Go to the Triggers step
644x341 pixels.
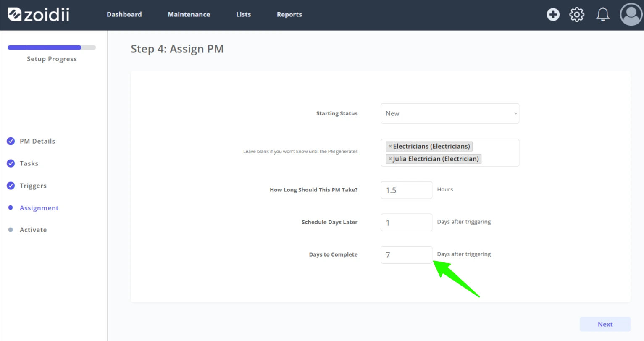click(33, 186)
